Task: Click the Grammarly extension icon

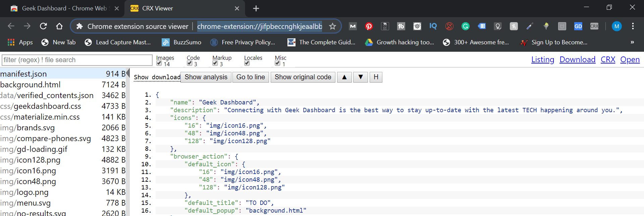Action: [465, 26]
